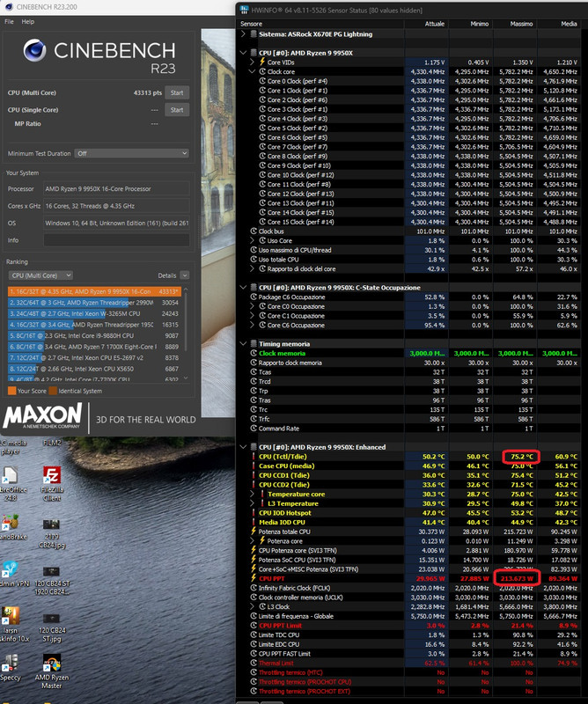Click the Package C6 Occupazione icon
The width and height of the screenshot is (588, 704).
254,297
